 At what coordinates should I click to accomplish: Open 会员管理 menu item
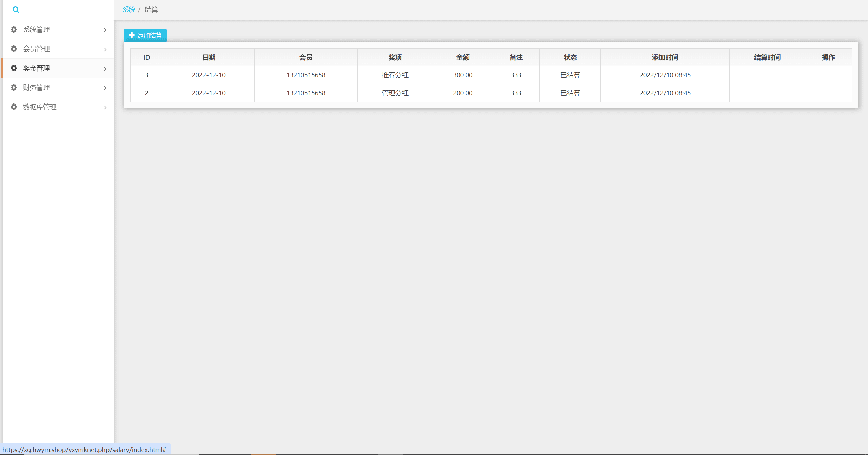coord(37,49)
